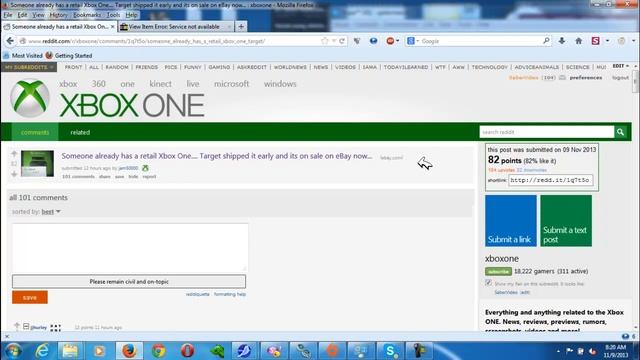Reload the page with the refresh icon
The image size is (640, 360).
point(342,41)
